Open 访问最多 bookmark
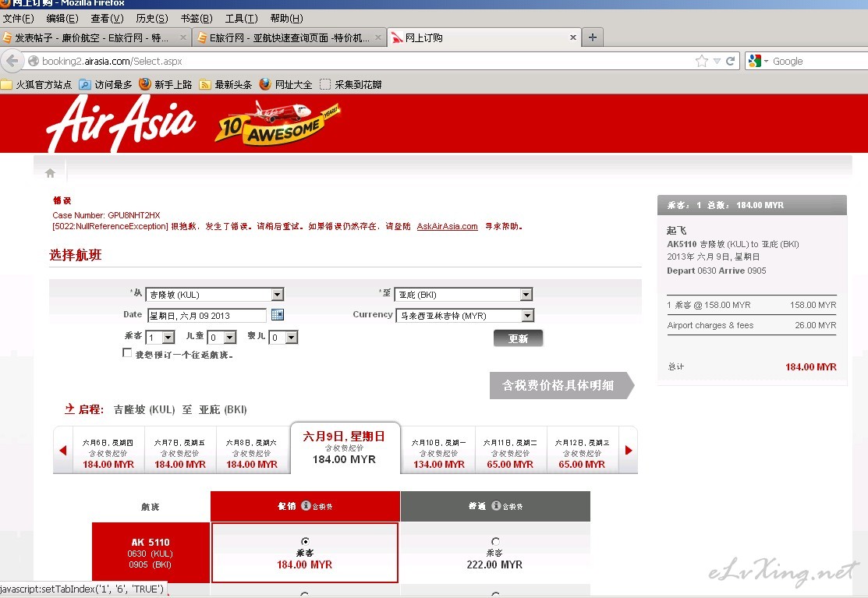This screenshot has height=598, width=868. (x=105, y=85)
